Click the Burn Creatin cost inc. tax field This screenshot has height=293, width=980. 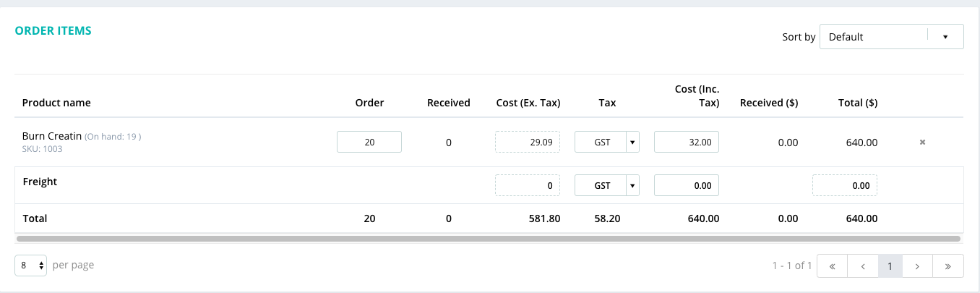point(687,143)
